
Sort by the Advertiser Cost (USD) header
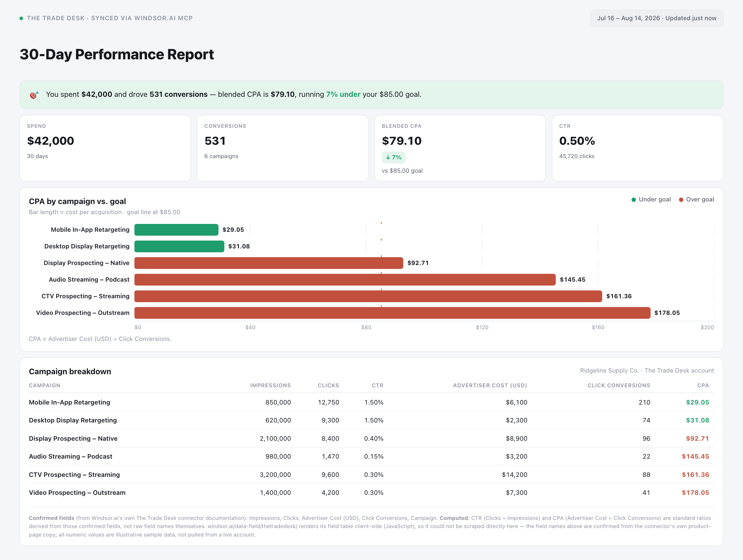click(x=490, y=385)
